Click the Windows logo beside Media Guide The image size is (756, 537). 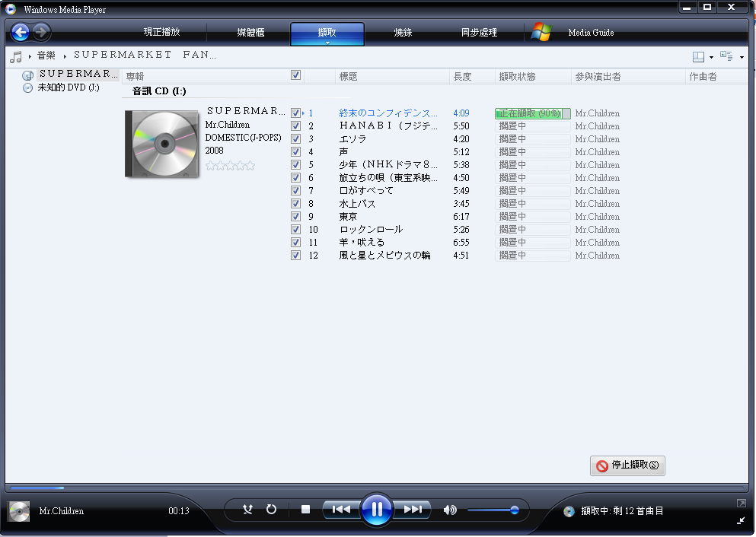coord(541,32)
